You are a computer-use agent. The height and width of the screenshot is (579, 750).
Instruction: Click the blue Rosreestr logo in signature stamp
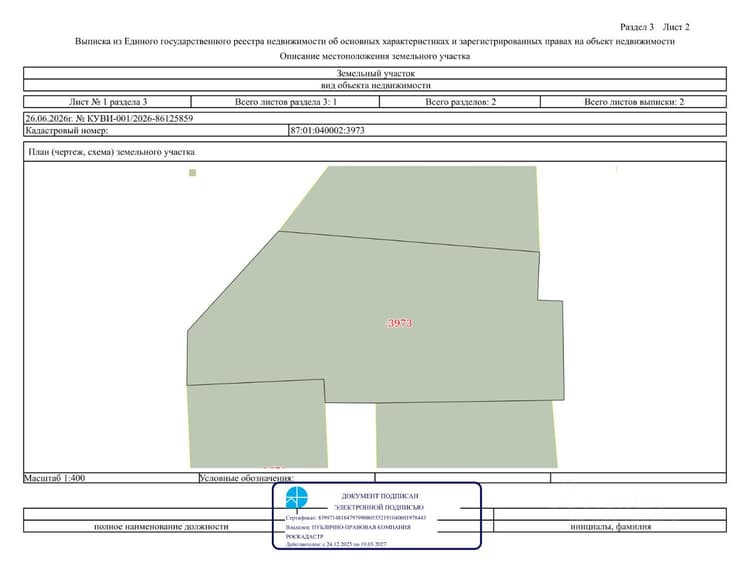click(x=297, y=498)
